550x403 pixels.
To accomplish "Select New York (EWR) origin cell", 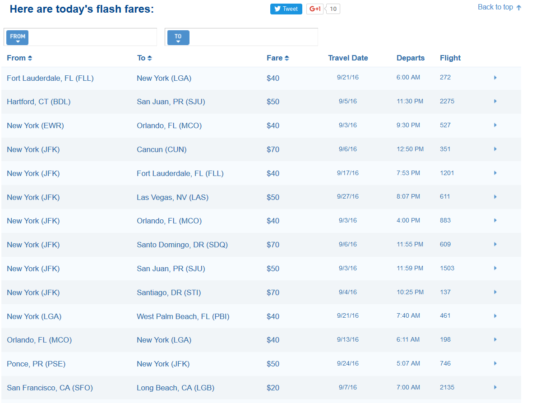I will click(35, 126).
